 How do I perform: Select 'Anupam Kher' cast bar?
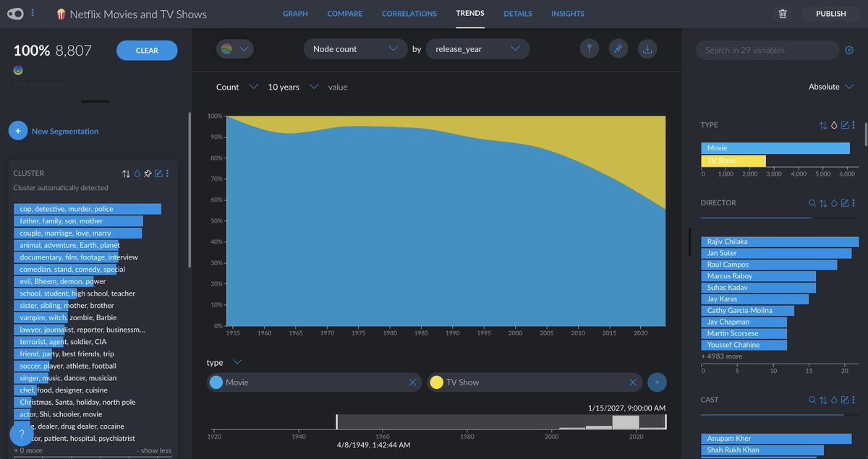[776, 439]
